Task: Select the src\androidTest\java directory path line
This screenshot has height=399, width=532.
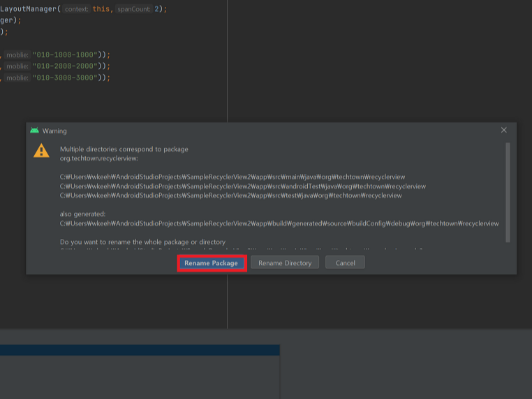Action: pos(242,187)
